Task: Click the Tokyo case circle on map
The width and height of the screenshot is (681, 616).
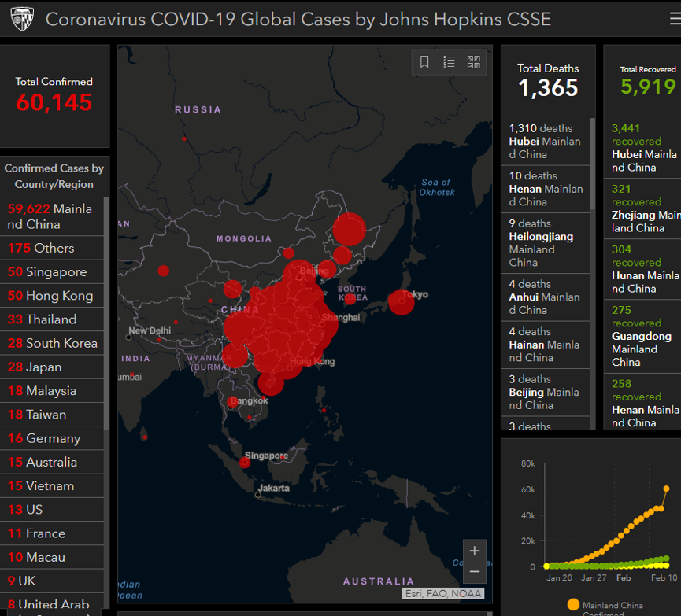Action: click(402, 302)
